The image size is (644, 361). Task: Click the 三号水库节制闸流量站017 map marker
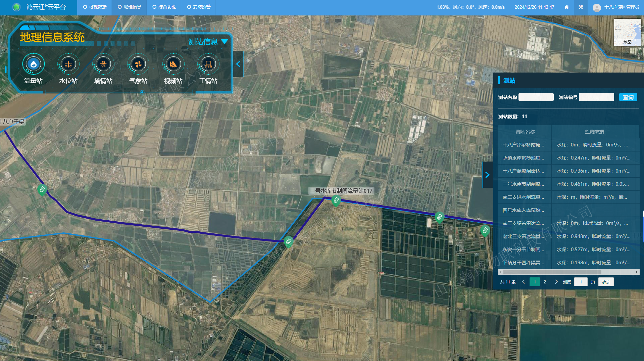pyautogui.click(x=336, y=200)
